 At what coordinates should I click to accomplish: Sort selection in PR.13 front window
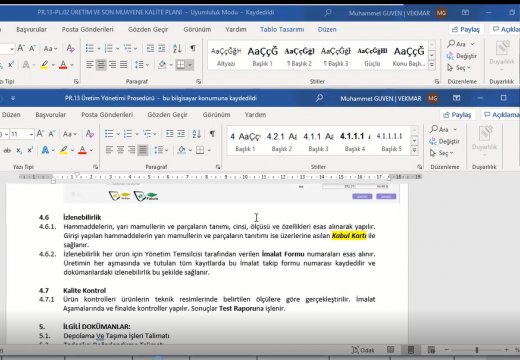(196, 134)
